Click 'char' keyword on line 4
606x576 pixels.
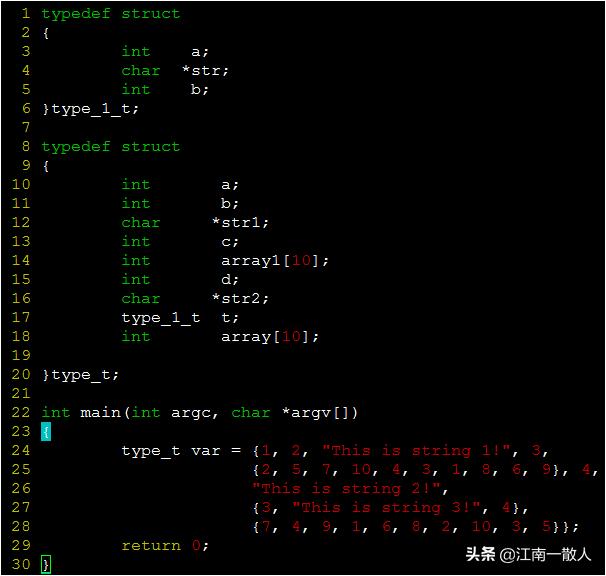click(x=141, y=71)
